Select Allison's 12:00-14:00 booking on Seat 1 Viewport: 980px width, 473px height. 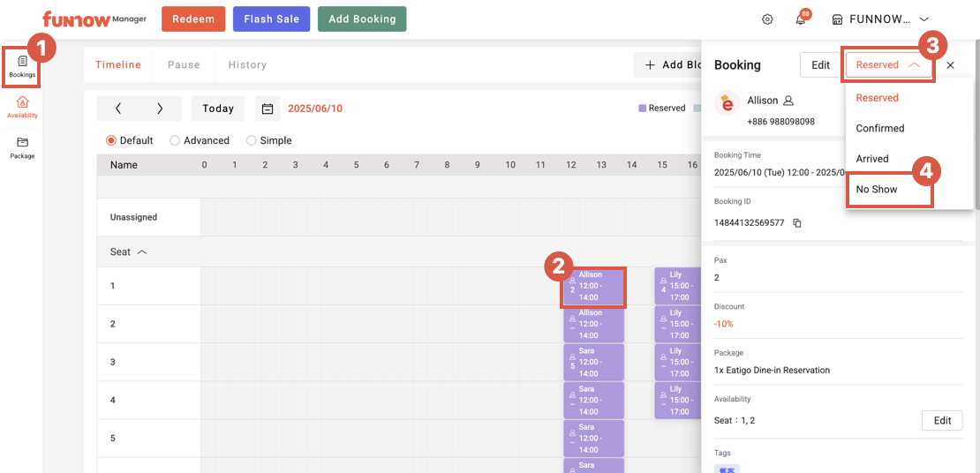point(594,287)
